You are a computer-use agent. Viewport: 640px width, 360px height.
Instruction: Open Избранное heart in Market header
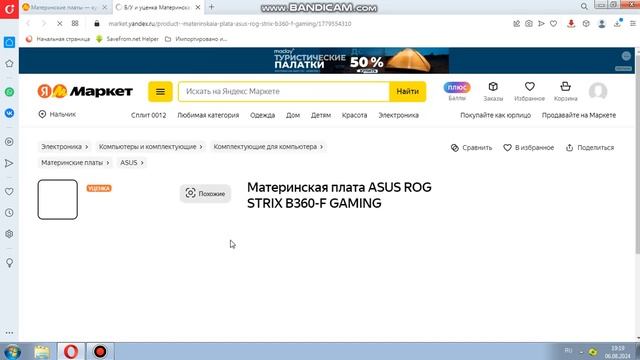(529, 91)
